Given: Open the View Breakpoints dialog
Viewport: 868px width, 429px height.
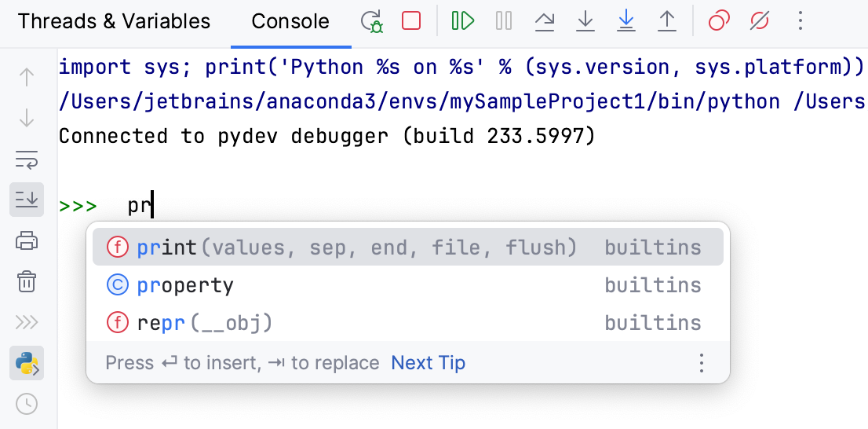Looking at the screenshot, I should point(719,21).
